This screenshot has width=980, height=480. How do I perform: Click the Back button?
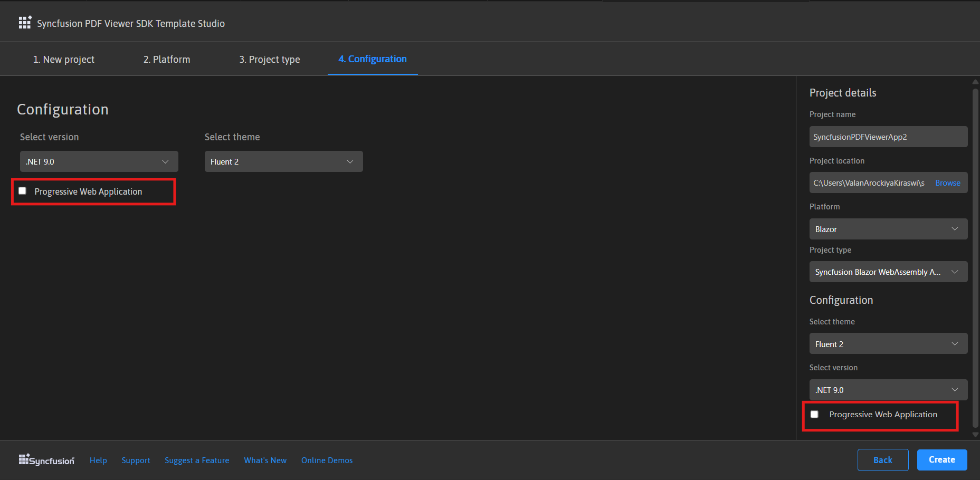pos(883,460)
